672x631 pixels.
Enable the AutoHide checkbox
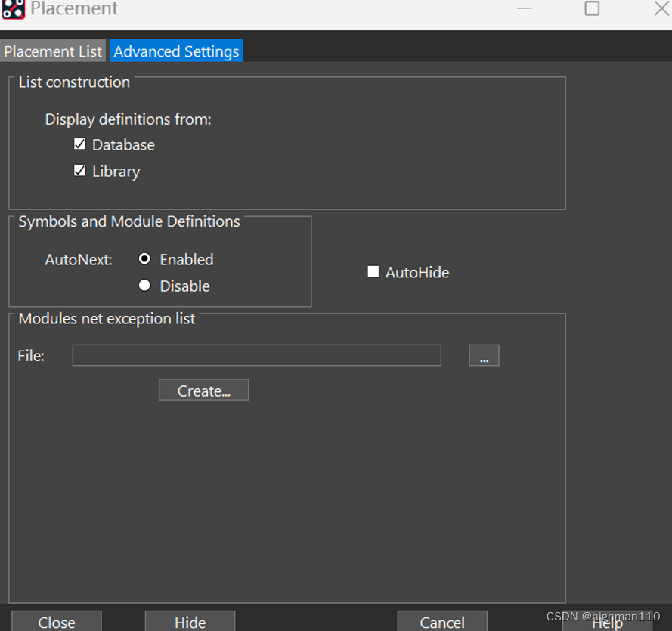[373, 272]
